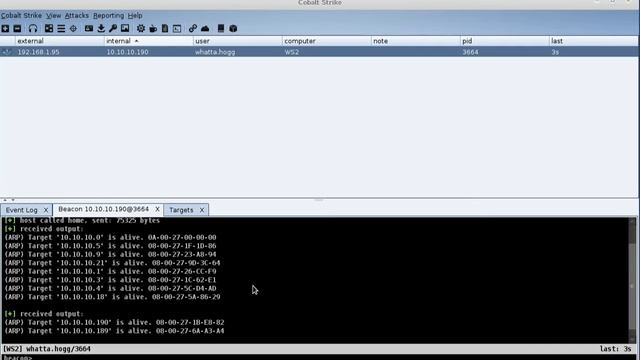This screenshot has height=360, width=640.
Task: Sort by user column header
Action: (238, 41)
